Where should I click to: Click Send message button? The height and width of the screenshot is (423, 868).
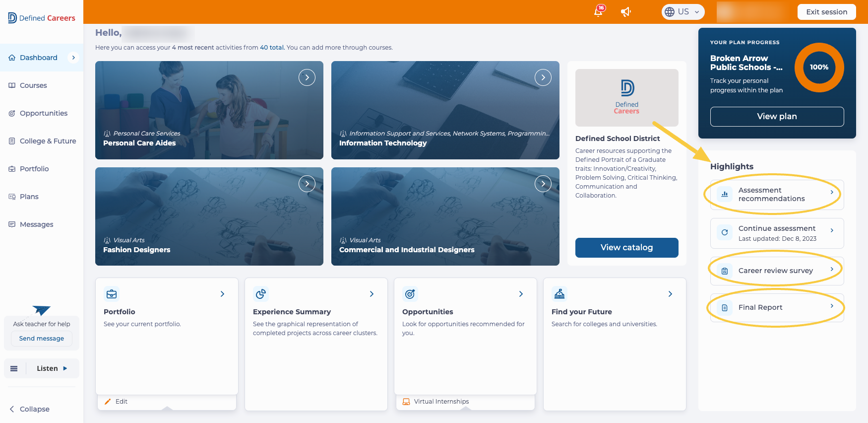(42, 339)
